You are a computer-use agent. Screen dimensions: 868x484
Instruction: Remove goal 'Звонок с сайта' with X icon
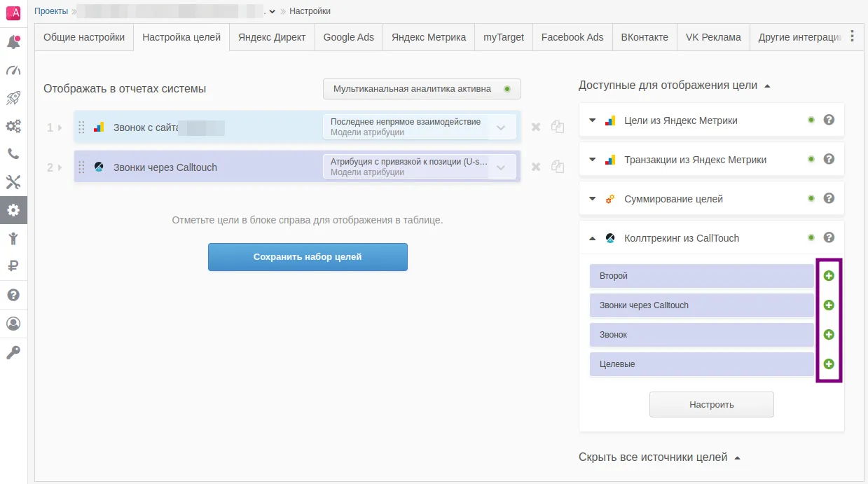[536, 127]
